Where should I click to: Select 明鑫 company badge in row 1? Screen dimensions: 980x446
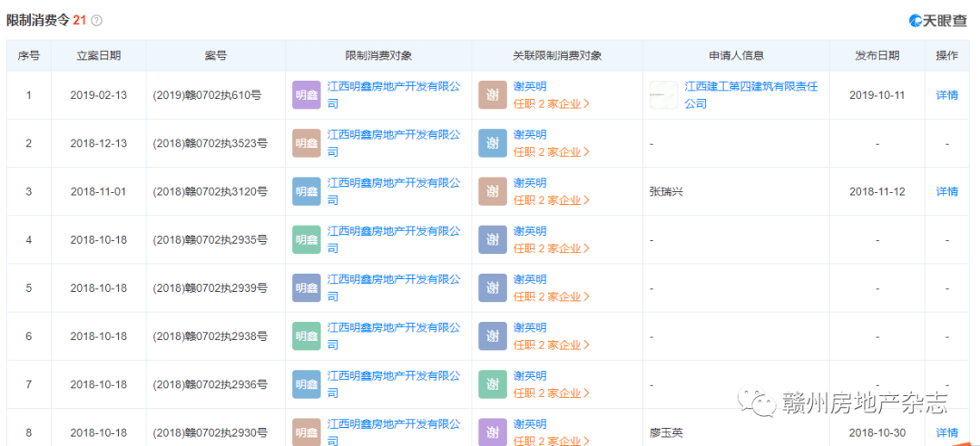pyautogui.click(x=307, y=95)
